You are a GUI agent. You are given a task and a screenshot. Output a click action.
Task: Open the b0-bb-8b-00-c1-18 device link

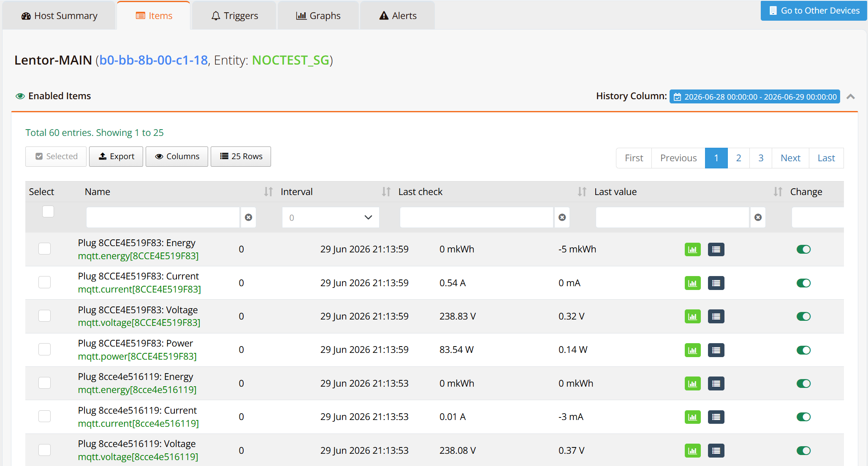tap(154, 60)
